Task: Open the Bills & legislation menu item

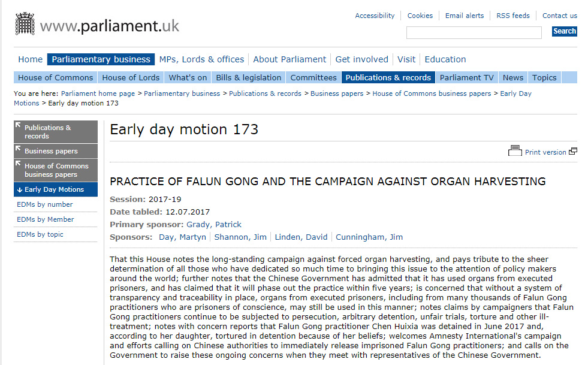Action: pyautogui.click(x=249, y=77)
